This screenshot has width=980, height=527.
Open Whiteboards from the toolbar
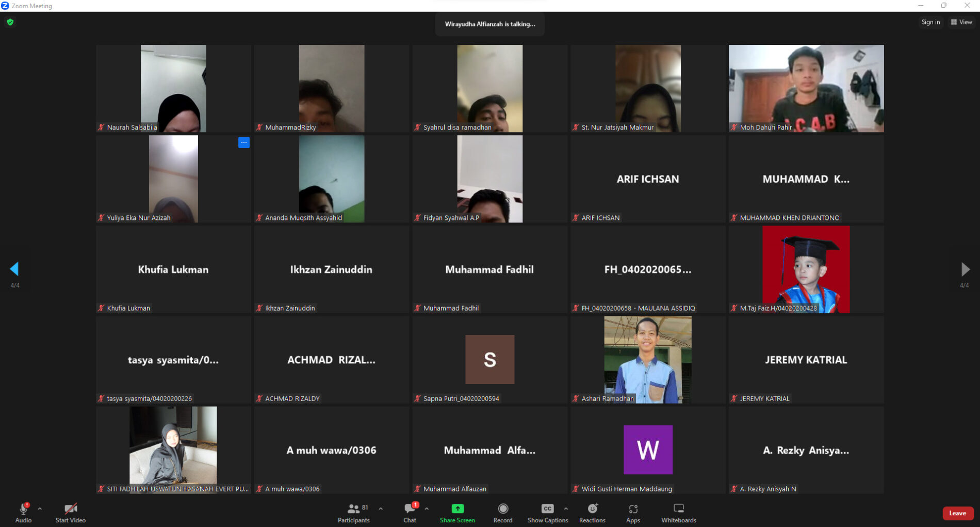pos(678,513)
